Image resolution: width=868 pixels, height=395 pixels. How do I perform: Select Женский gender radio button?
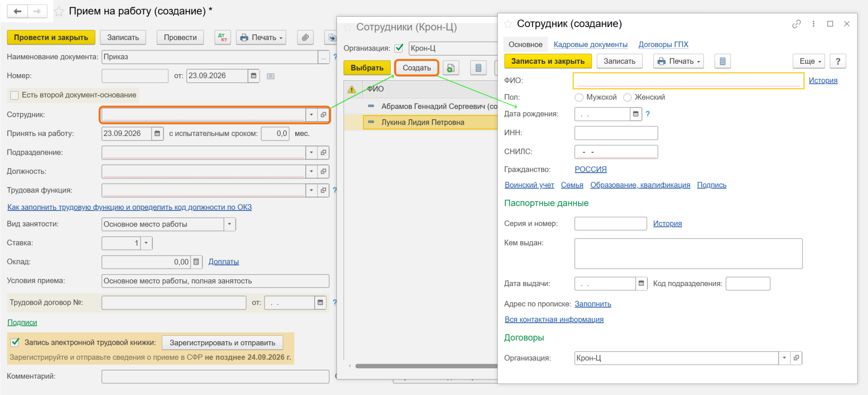(627, 98)
